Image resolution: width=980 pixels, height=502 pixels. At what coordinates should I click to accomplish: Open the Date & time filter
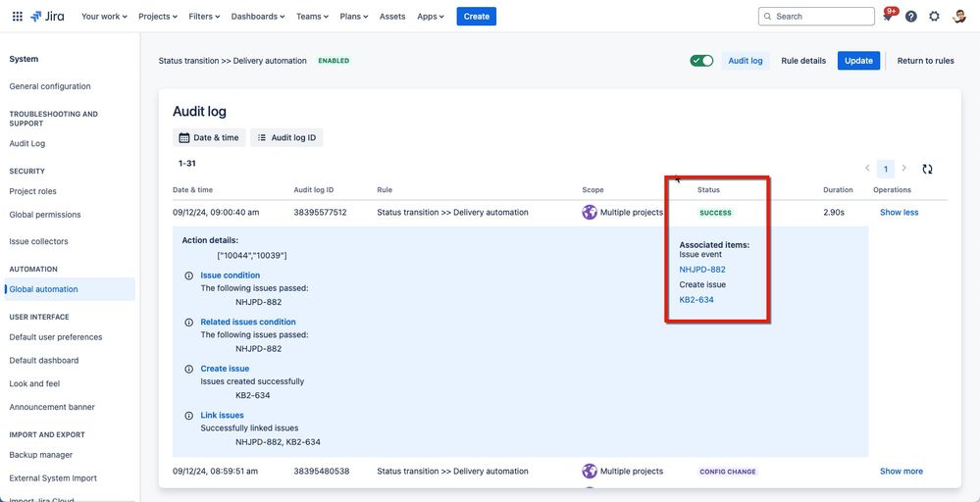209,137
